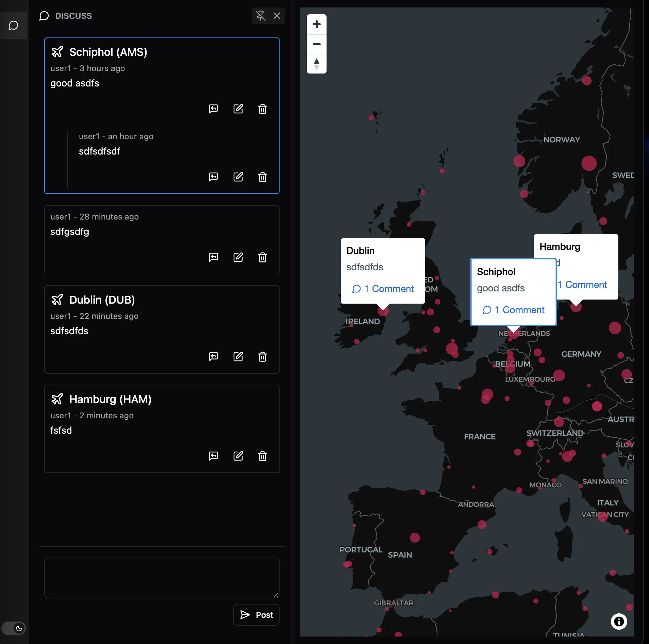Open the map attribution info button
Image resolution: width=649 pixels, height=644 pixels.
619,622
